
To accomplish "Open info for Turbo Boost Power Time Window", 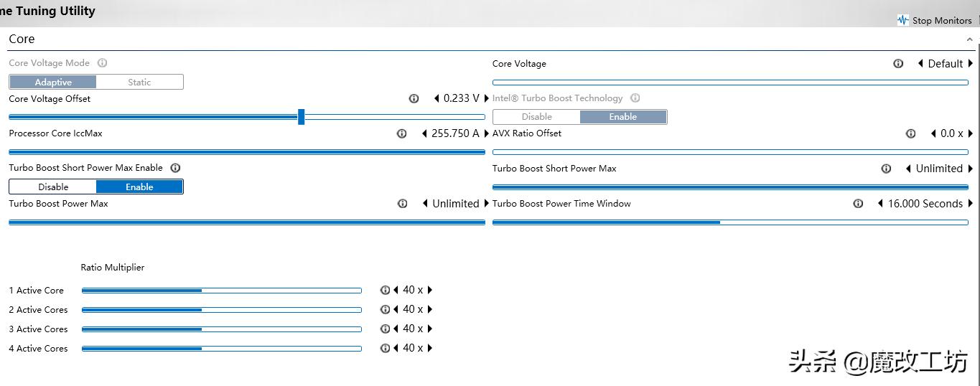I will pyautogui.click(x=858, y=204).
